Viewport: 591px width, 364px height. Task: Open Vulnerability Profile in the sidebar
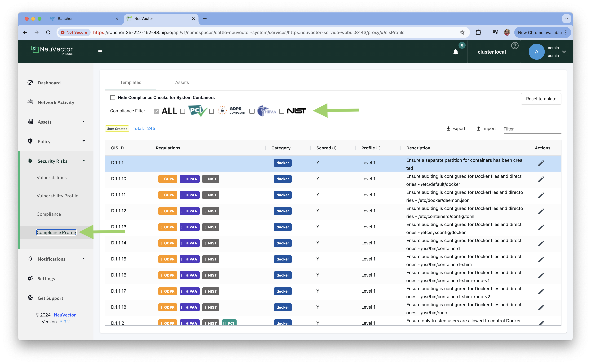pyautogui.click(x=57, y=196)
